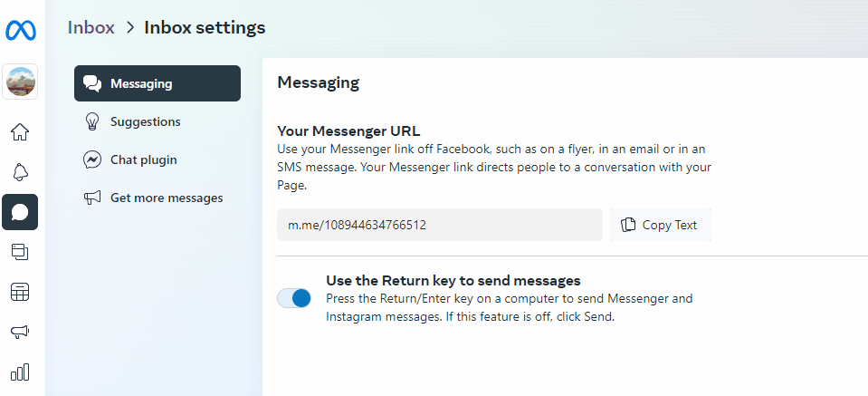Go to Home in the left rail

point(20,132)
